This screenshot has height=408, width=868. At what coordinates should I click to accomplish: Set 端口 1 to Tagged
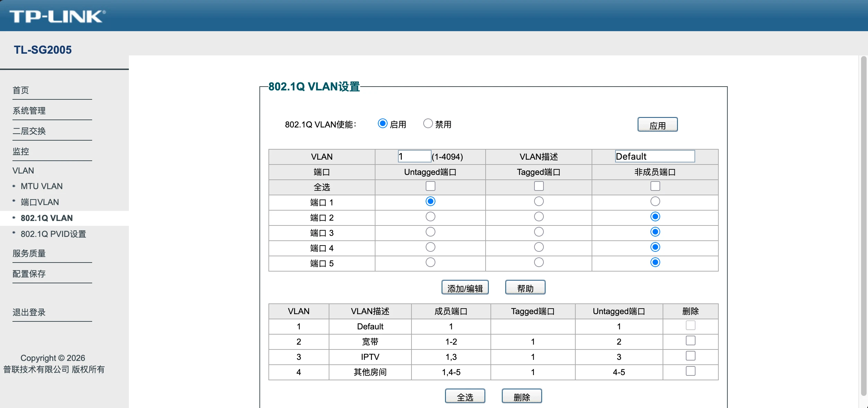click(539, 202)
